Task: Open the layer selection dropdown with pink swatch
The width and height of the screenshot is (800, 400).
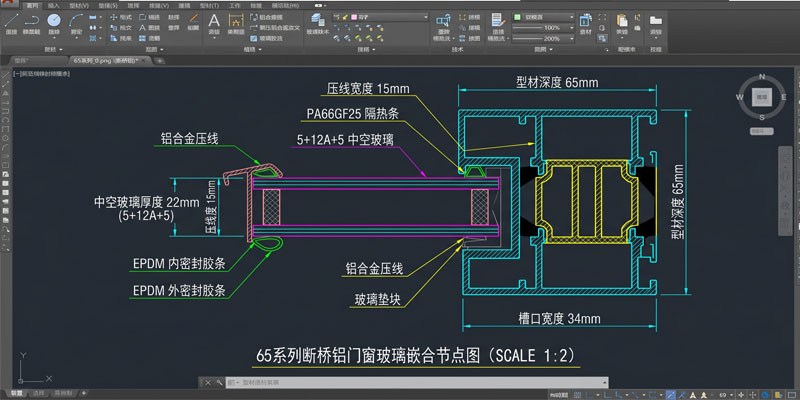Action: tap(380, 17)
